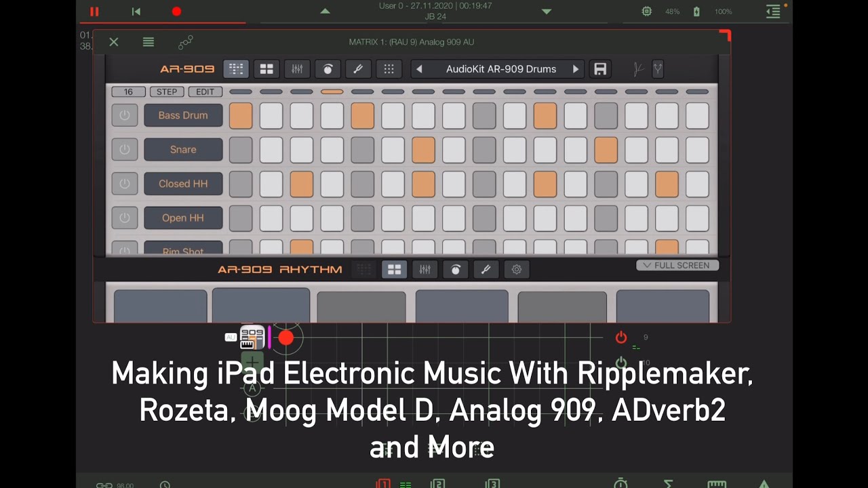Click the Y fork icon in AR-909 header
Viewport: 868px width, 488px height.
pos(657,69)
